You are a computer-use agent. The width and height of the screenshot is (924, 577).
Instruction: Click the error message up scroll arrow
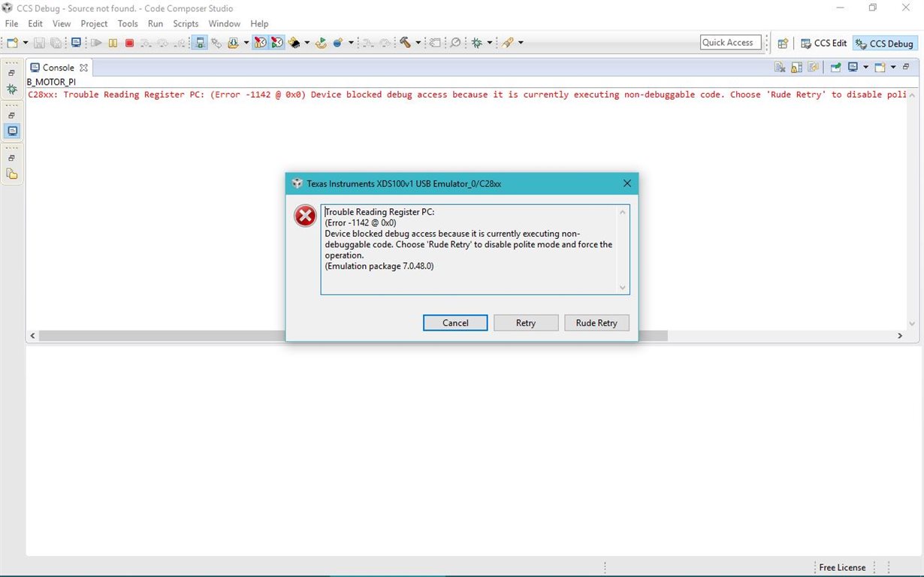tap(622, 213)
